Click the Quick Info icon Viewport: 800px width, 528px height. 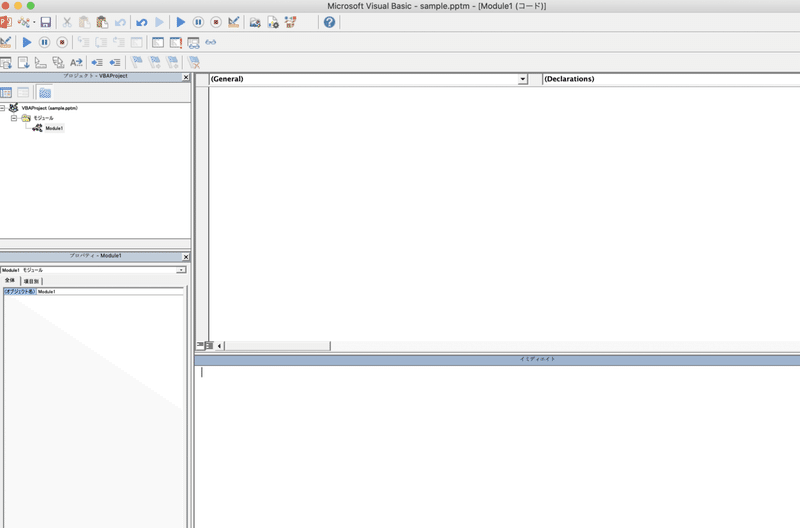tap(41, 62)
